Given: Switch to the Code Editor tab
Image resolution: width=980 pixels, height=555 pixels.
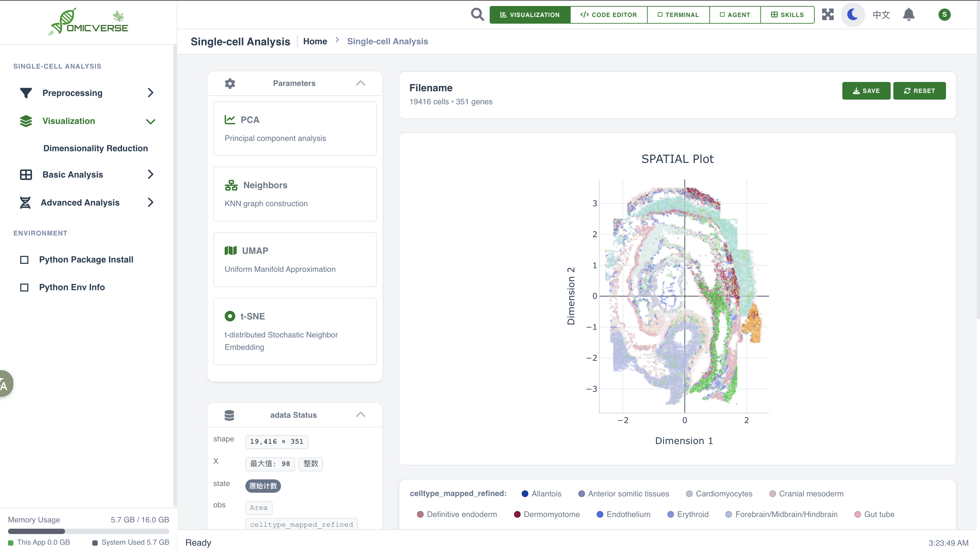Looking at the screenshot, I should 609,14.
